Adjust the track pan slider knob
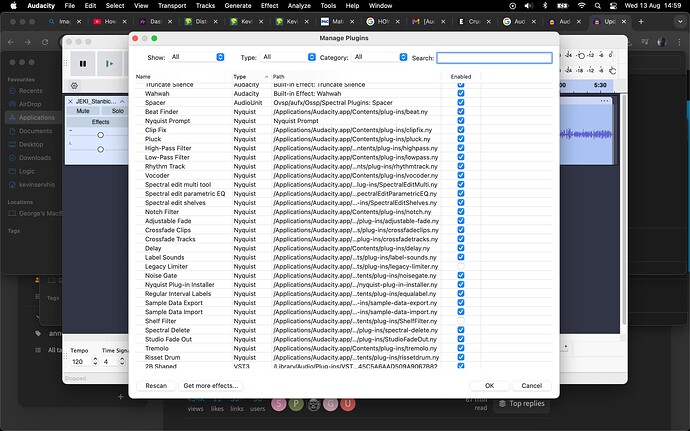The image size is (690, 431). point(100,150)
